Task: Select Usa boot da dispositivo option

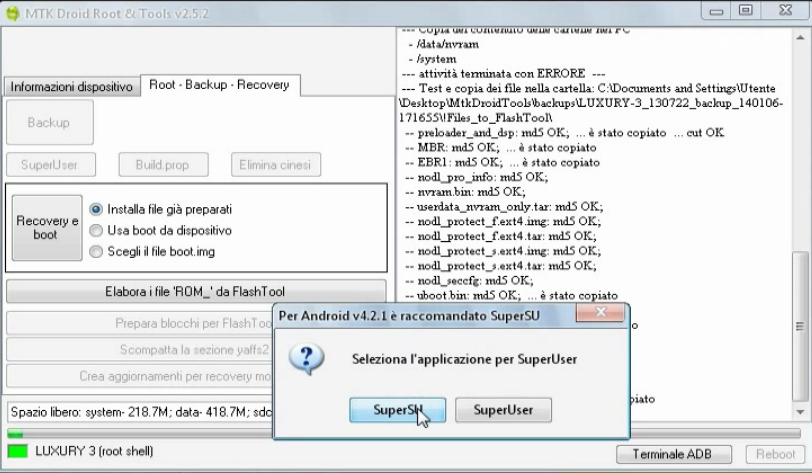Action: (x=161, y=230)
